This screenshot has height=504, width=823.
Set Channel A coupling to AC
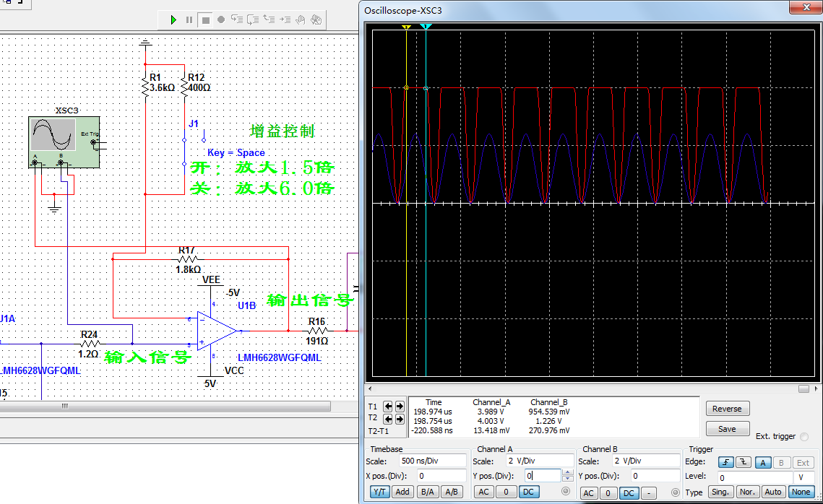pyautogui.click(x=483, y=492)
